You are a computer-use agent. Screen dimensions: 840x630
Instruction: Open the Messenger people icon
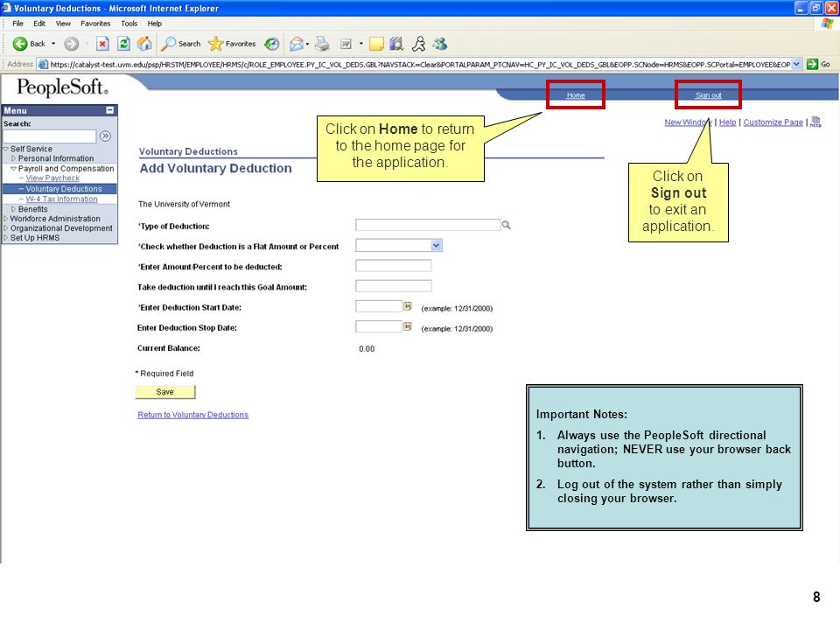[x=440, y=44]
